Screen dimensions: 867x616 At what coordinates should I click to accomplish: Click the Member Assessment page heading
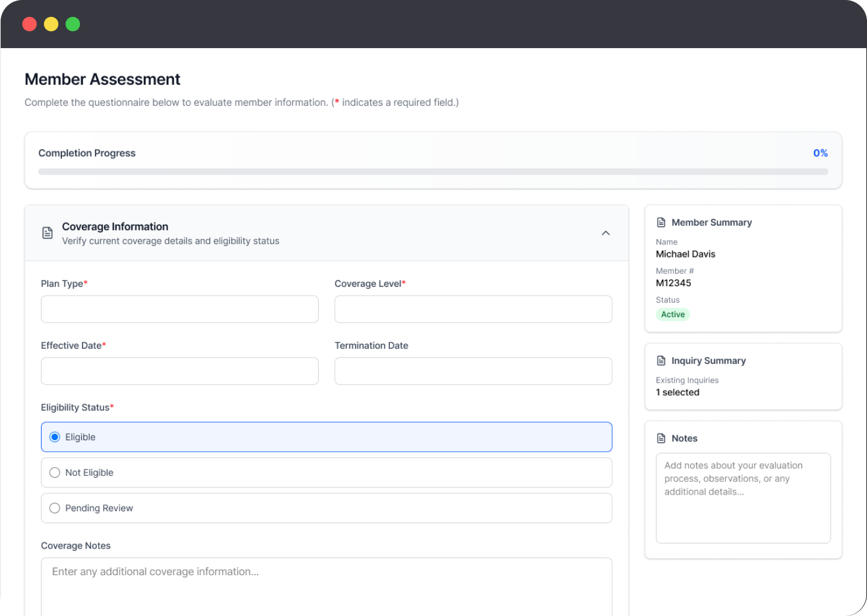coord(103,79)
